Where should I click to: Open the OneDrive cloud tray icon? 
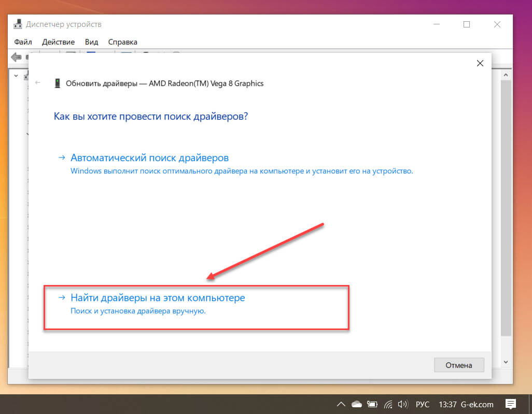point(356,404)
